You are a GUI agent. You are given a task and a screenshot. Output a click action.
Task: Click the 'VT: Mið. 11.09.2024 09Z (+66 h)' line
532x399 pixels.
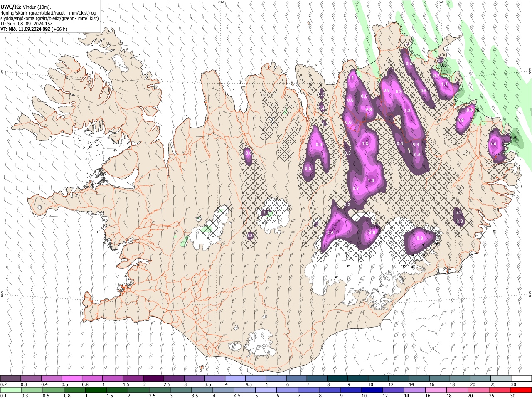point(34,29)
